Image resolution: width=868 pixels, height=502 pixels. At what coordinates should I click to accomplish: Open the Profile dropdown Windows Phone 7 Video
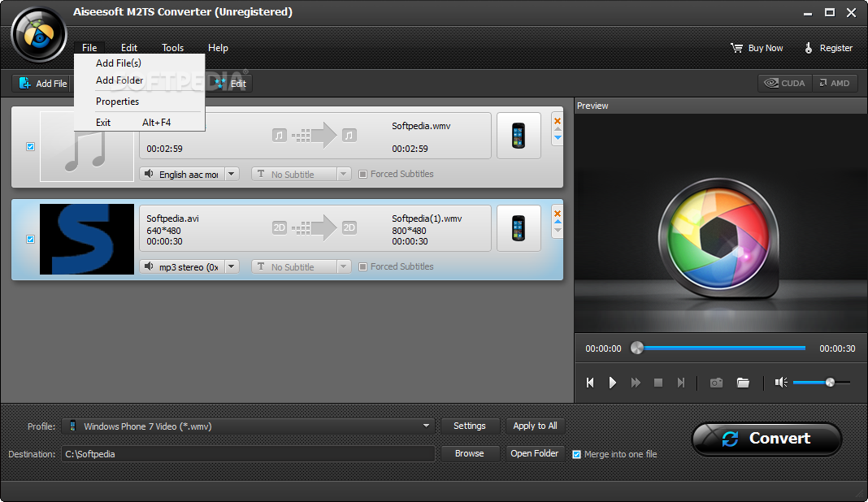pyautogui.click(x=248, y=426)
